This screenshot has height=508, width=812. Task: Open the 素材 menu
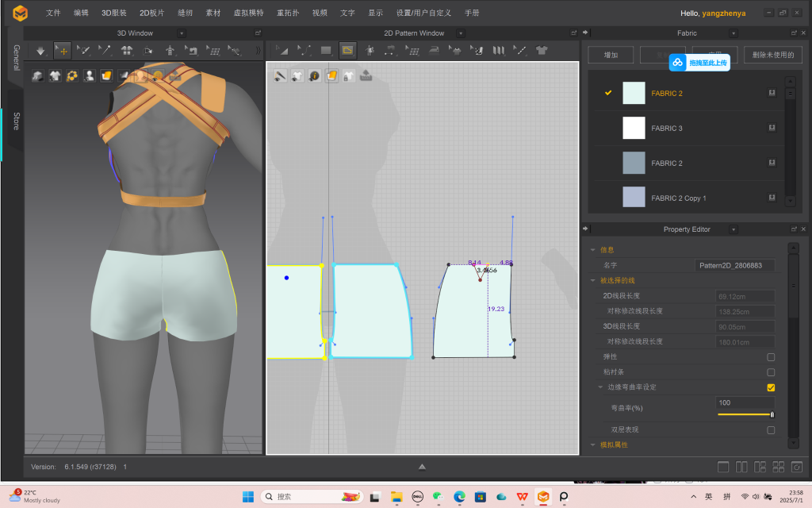click(x=213, y=13)
